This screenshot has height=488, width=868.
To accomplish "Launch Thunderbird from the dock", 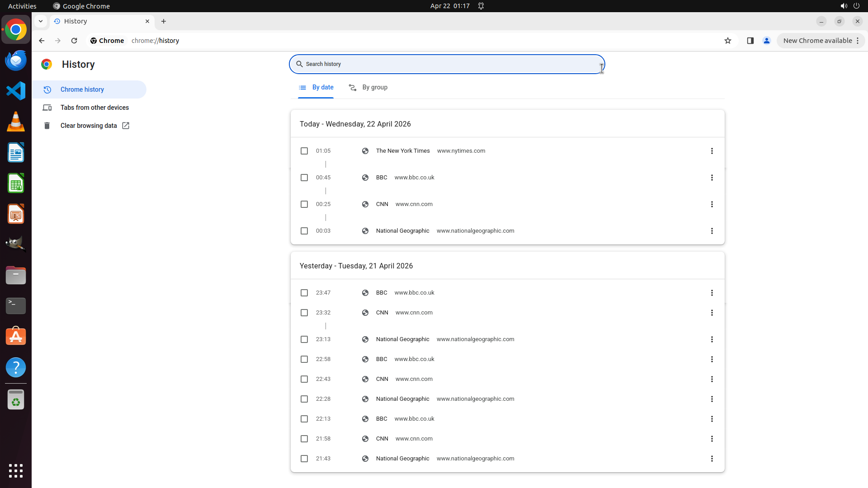I will (x=16, y=61).
